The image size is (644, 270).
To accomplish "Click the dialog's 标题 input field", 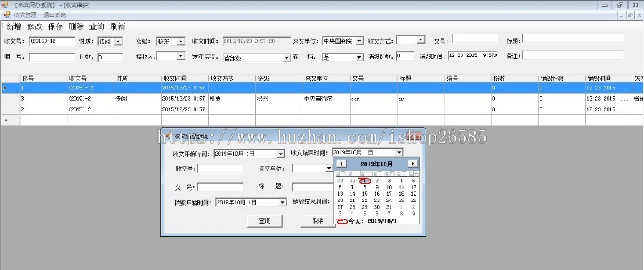I will point(313,187).
